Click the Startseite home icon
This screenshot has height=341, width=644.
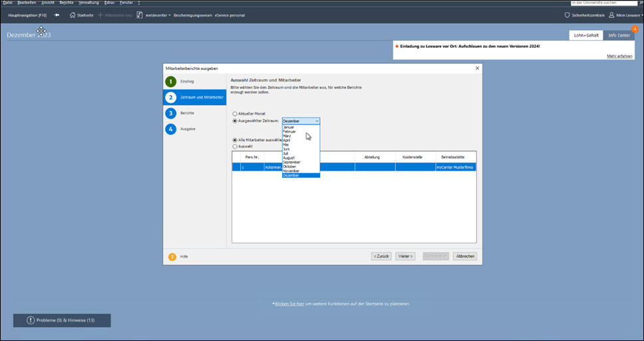click(x=73, y=15)
